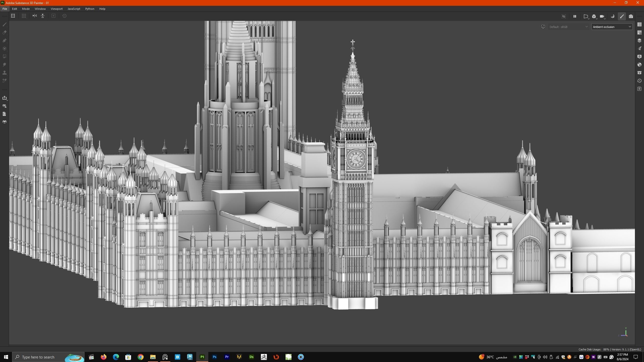Open the Texture Set List panel
Viewport: 644px width, 362px height.
[x=639, y=24]
